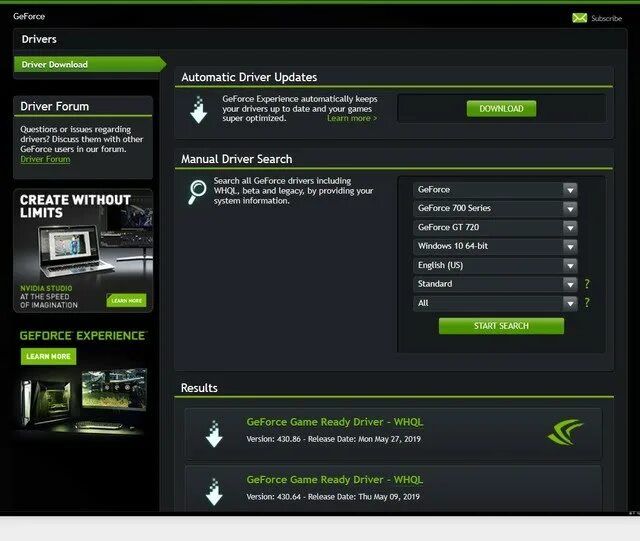Viewport: 640px width, 541px height.
Task: Click the GeForce Experience PC image
Action: coord(83,400)
